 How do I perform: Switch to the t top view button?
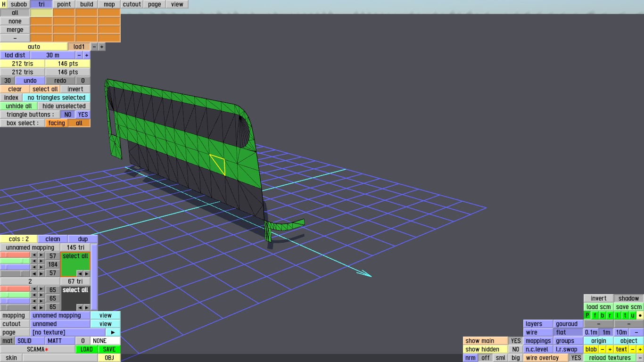(625, 315)
